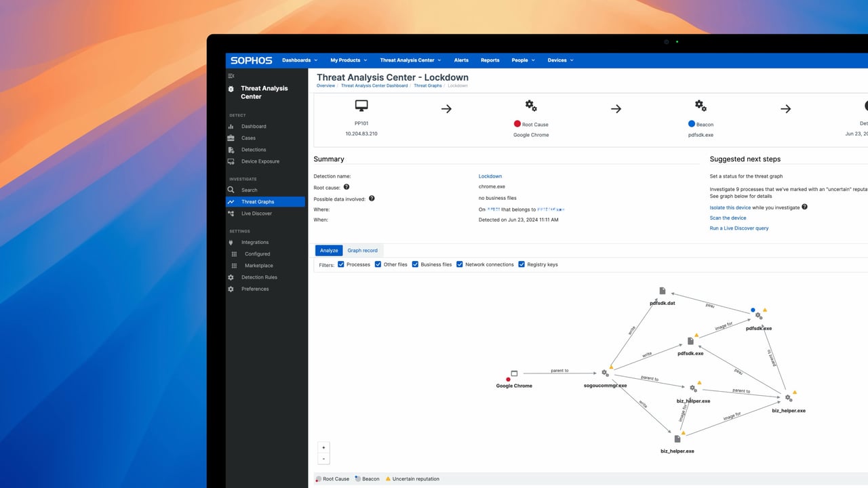This screenshot has height=488, width=868.
Task: Click Run a Live Discover query link
Action: (x=739, y=228)
